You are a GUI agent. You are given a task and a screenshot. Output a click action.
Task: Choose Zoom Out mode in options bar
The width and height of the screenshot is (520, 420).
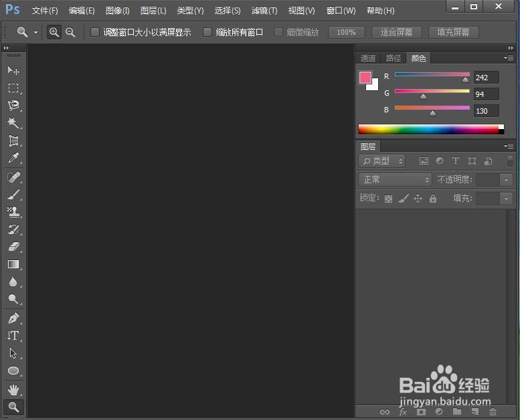(70, 32)
